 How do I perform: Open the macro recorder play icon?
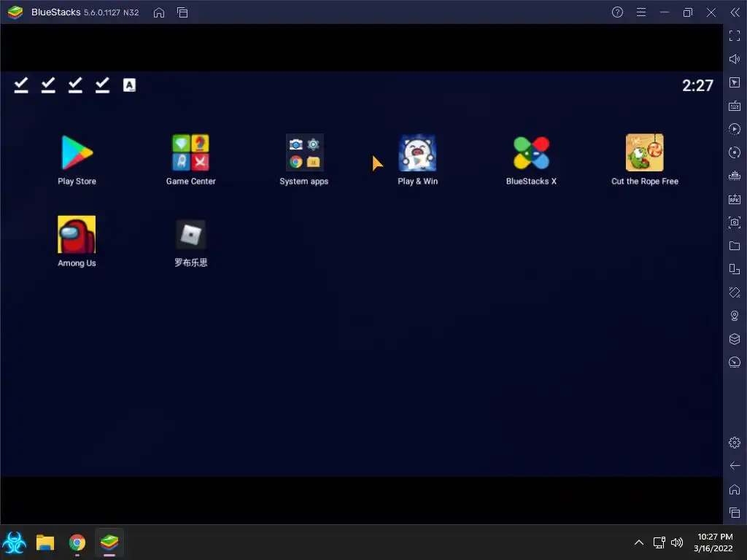[x=735, y=129]
